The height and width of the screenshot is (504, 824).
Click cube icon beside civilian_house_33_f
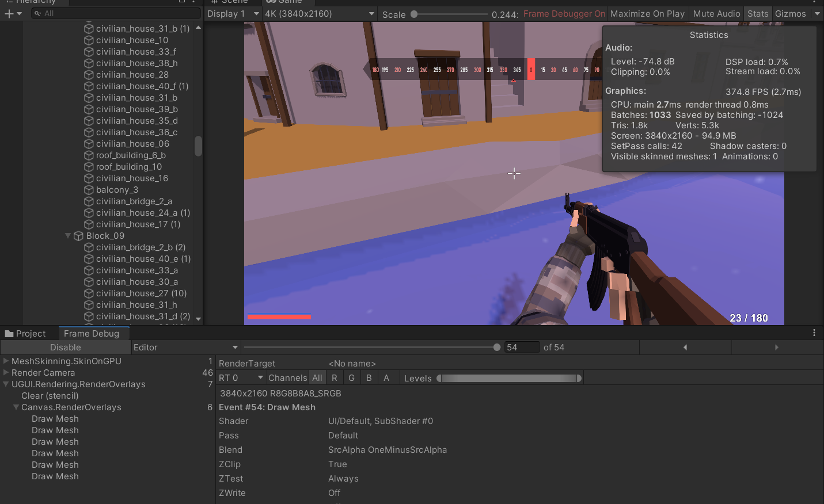click(89, 52)
